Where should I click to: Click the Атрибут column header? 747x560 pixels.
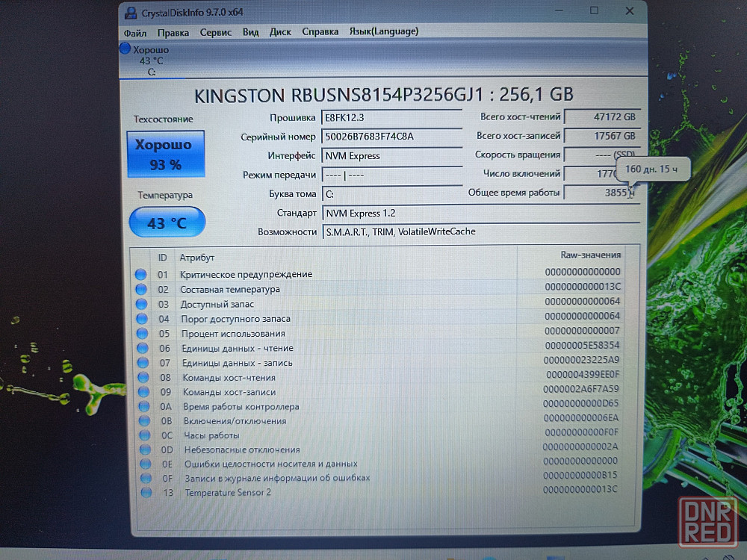(x=196, y=258)
